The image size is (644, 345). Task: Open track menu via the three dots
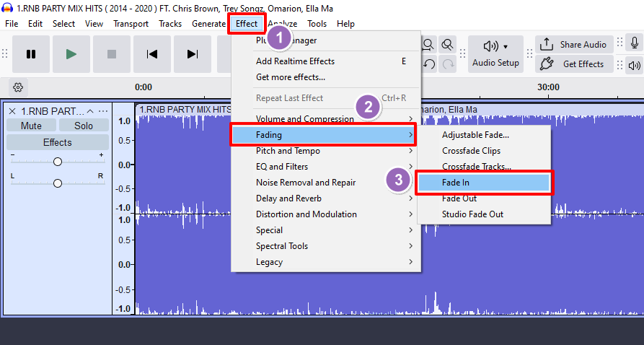pyautogui.click(x=103, y=111)
